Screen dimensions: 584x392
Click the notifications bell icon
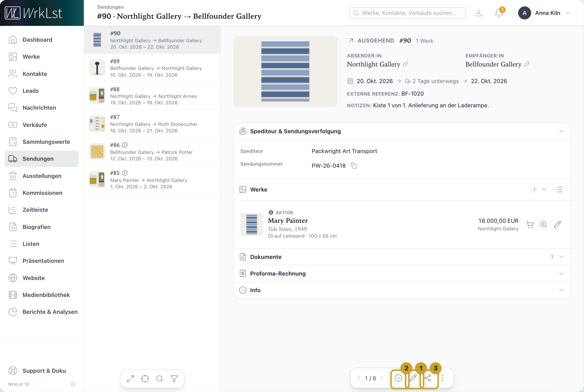click(x=499, y=13)
